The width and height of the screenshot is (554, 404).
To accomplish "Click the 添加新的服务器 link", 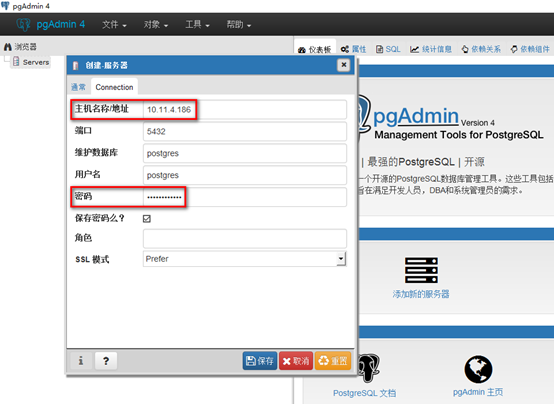I will pos(421,294).
